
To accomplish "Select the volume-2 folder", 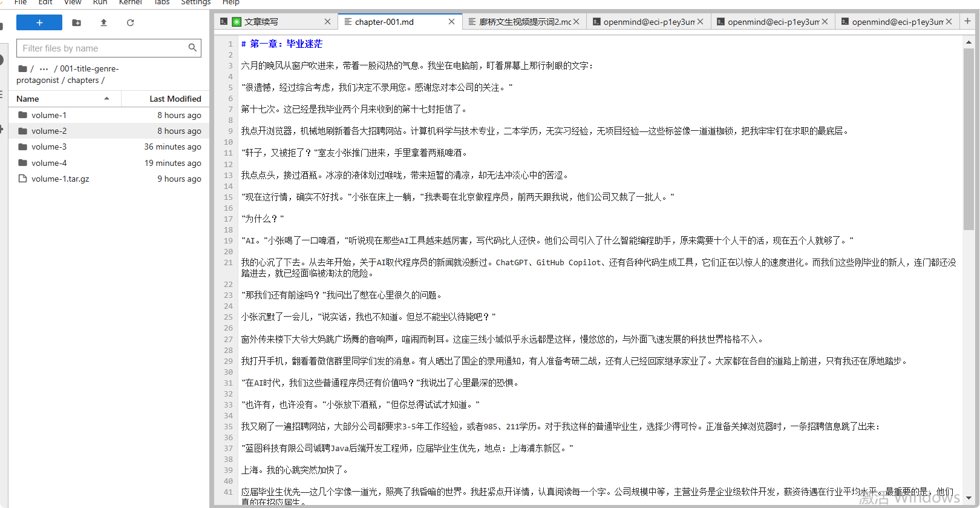I will 109,131.
